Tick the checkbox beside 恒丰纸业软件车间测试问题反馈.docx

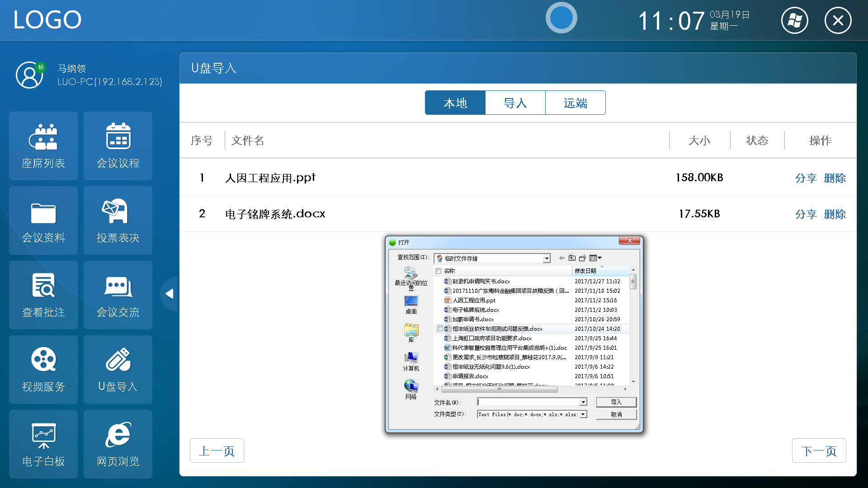coord(440,328)
